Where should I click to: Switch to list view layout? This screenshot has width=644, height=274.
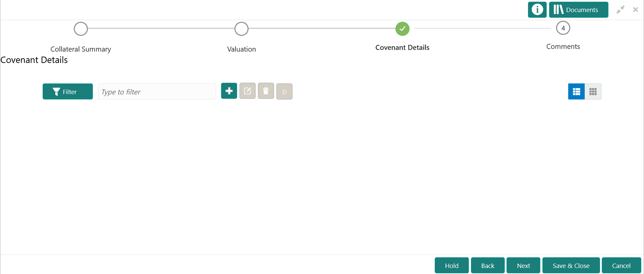[576, 91]
